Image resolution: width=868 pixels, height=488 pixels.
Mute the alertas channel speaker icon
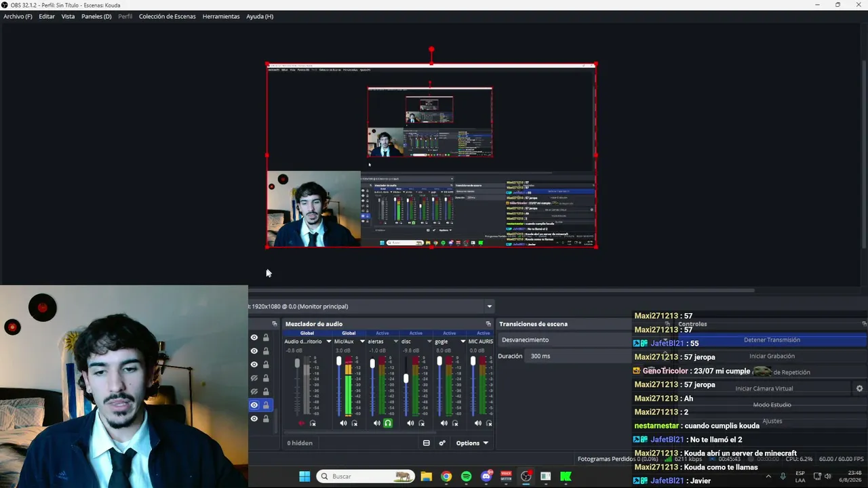[x=377, y=423]
